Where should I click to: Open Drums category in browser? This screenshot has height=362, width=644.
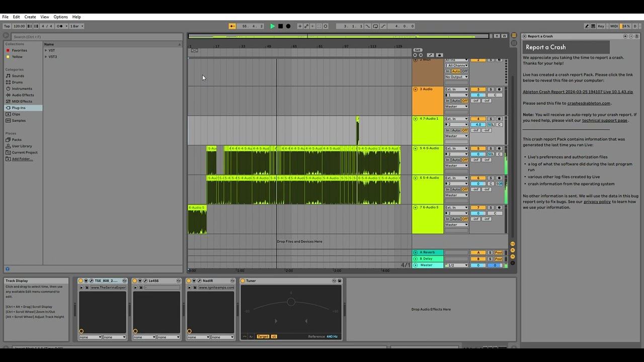(x=17, y=82)
